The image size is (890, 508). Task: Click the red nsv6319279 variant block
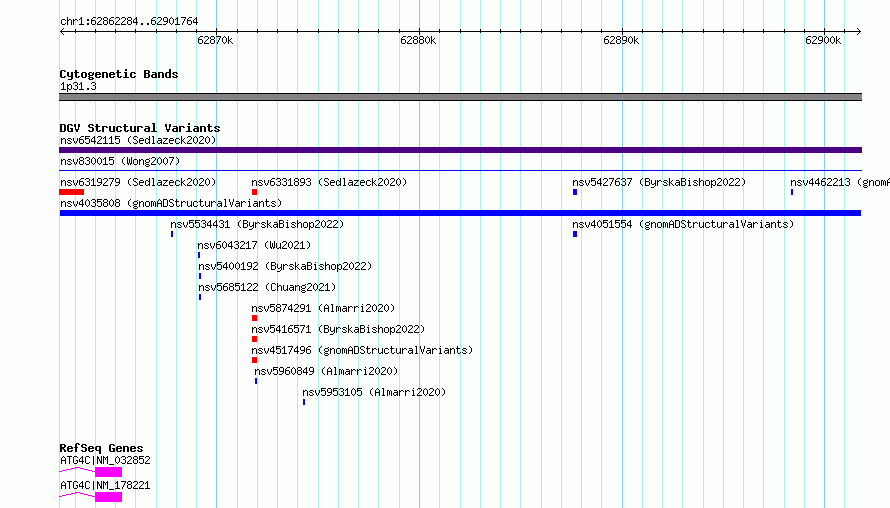pyautogui.click(x=72, y=192)
